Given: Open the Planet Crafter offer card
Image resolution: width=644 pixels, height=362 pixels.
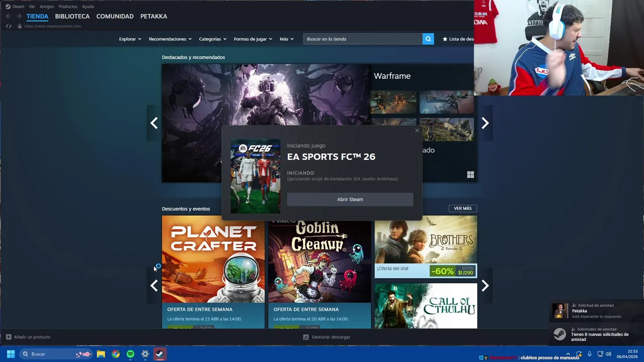Looking at the screenshot, I should (x=213, y=272).
